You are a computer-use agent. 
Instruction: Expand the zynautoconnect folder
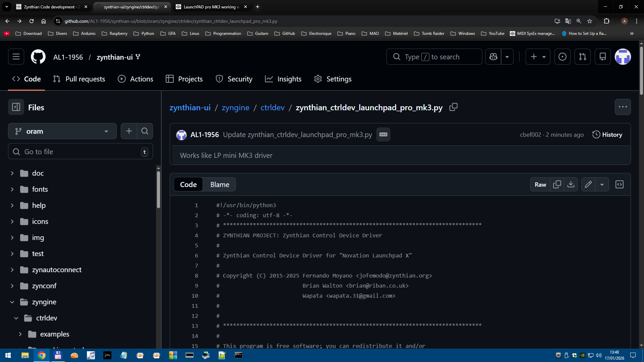pyautogui.click(x=12, y=270)
